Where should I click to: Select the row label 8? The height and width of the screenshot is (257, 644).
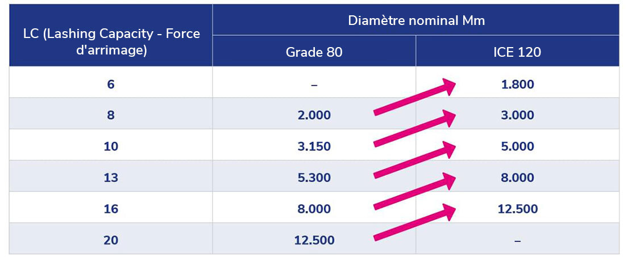click(x=111, y=115)
